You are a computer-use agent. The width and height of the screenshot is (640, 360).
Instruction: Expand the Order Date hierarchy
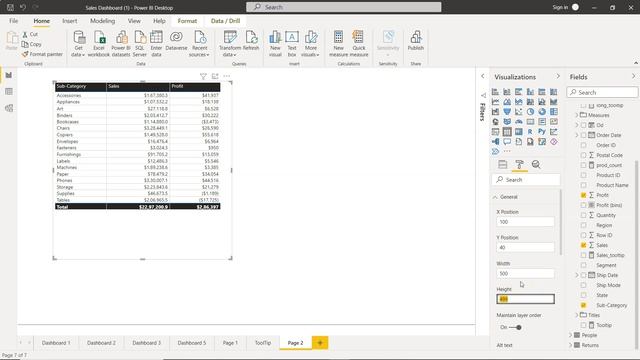tap(577, 135)
